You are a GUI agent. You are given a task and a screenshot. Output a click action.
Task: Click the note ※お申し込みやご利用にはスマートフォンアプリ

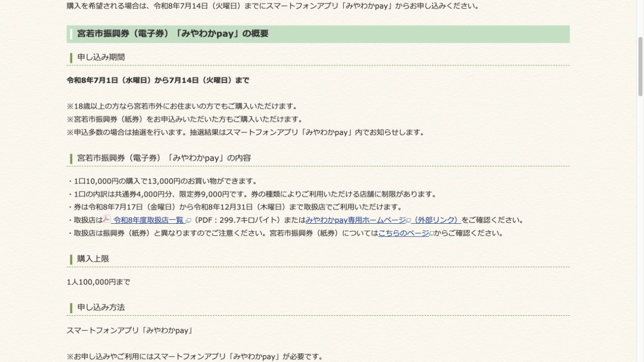pos(195,356)
